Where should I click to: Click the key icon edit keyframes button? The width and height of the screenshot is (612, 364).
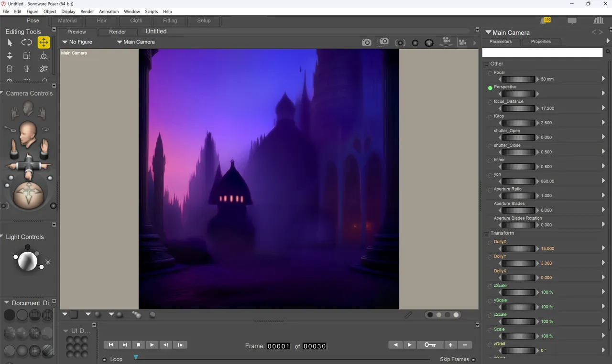tap(430, 345)
